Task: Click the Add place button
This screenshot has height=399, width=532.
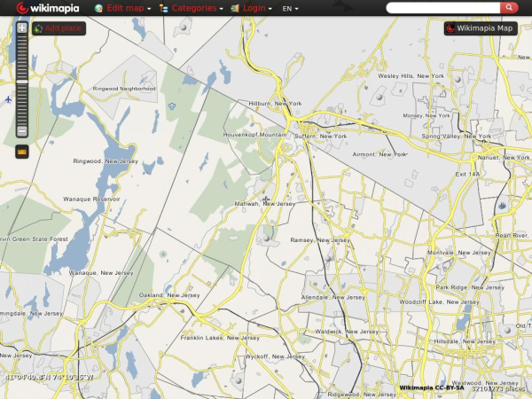Action: [x=59, y=28]
